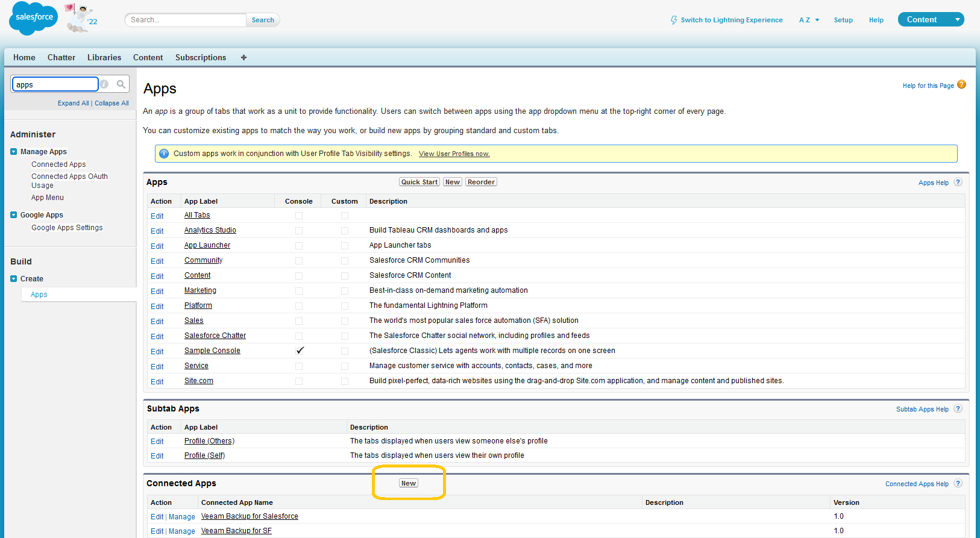Click the quick find search magnifier icon
980x538 pixels.
[x=121, y=84]
